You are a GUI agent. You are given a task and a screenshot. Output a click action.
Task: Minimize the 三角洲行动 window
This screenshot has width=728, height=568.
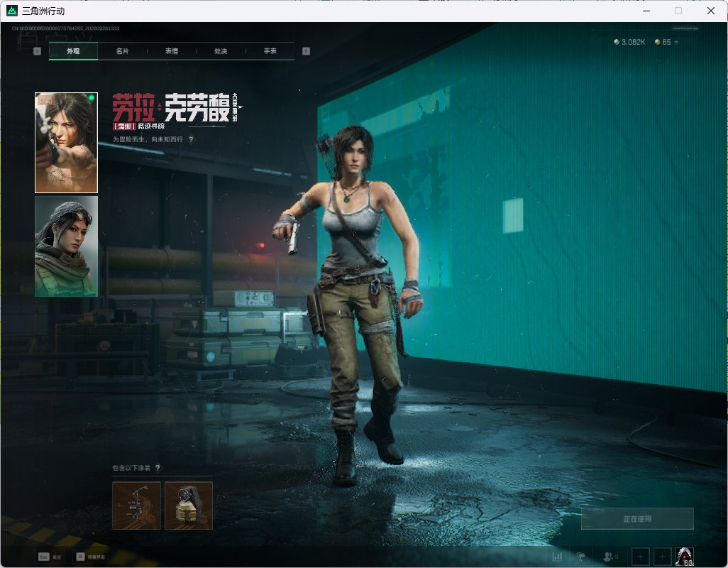[x=646, y=11]
